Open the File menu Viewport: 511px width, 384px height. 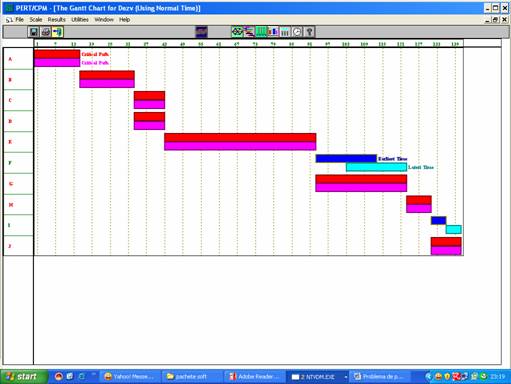[x=20, y=20]
